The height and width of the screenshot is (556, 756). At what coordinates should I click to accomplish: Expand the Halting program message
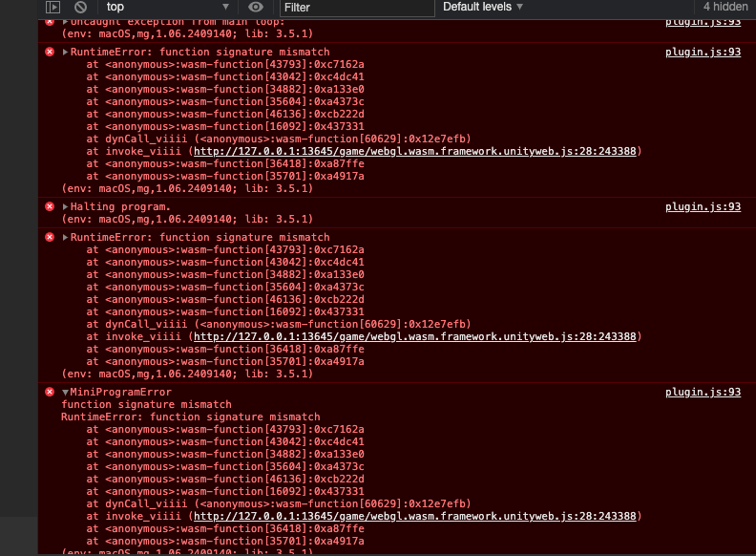(x=65, y=206)
